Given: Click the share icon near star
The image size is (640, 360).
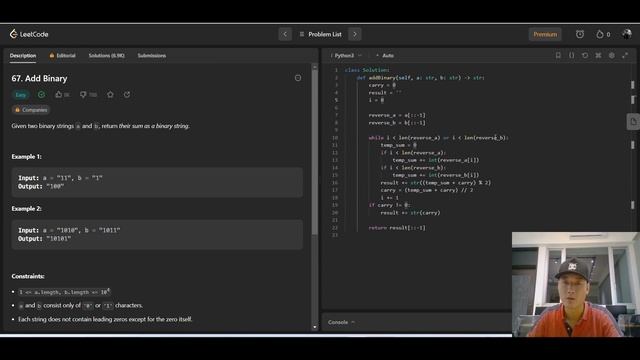Looking at the screenshot, I should (x=127, y=95).
